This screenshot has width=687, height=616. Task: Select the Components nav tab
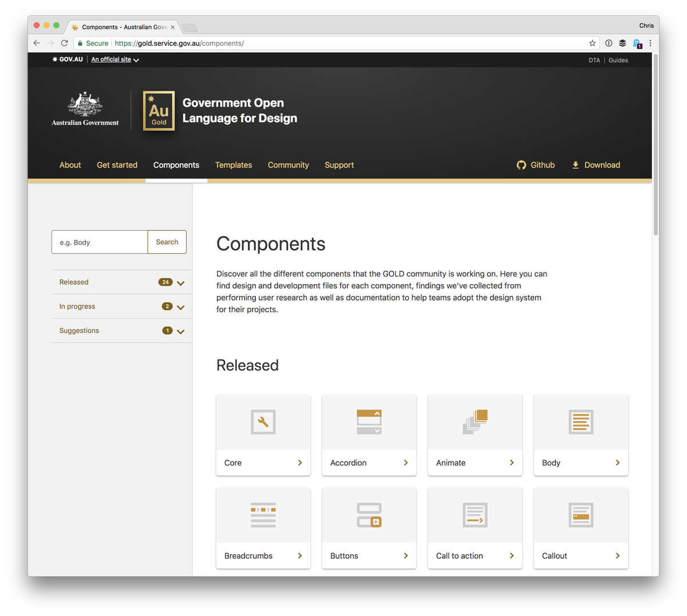point(176,165)
